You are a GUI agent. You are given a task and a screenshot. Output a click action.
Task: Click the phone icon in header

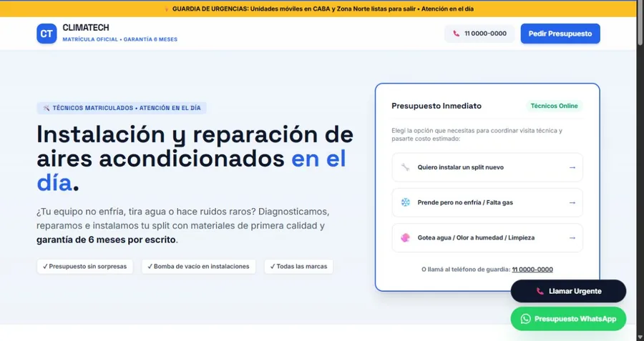click(456, 34)
